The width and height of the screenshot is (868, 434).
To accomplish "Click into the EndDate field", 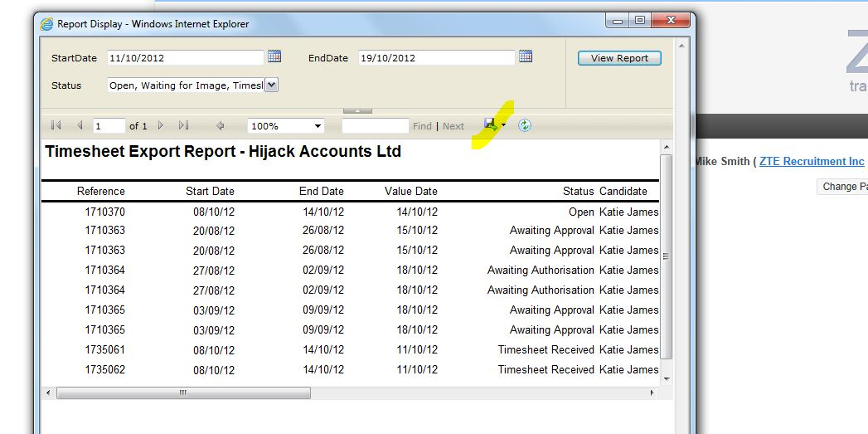I will (437, 57).
